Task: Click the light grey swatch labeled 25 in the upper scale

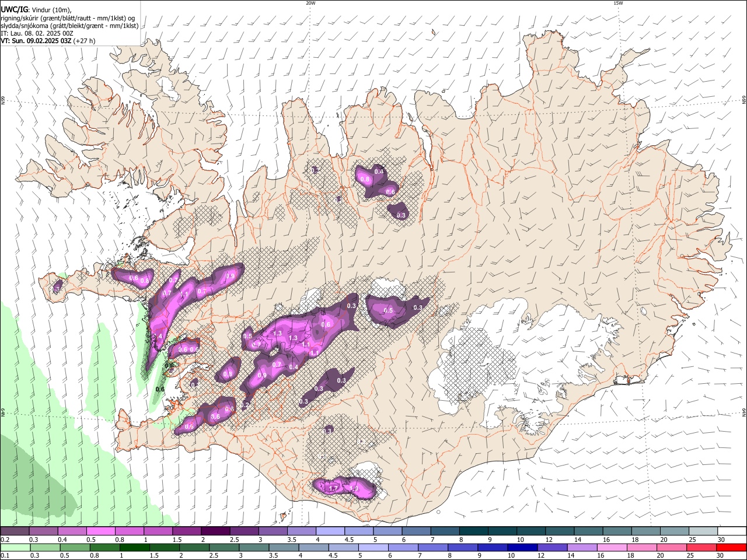Action: [704, 531]
